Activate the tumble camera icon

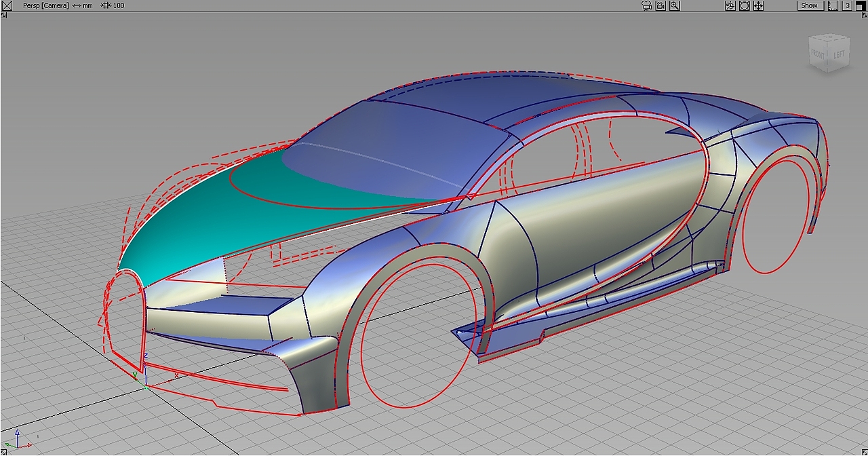[x=730, y=5]
